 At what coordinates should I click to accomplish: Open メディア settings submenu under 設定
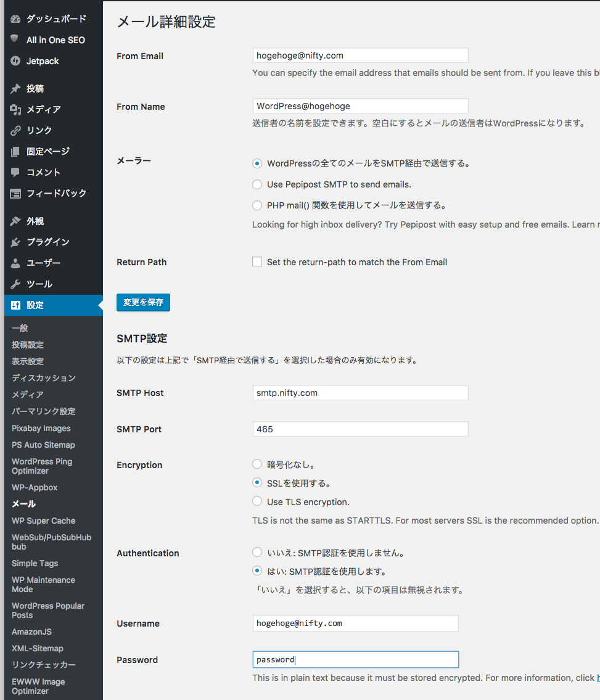pos(28,395)
